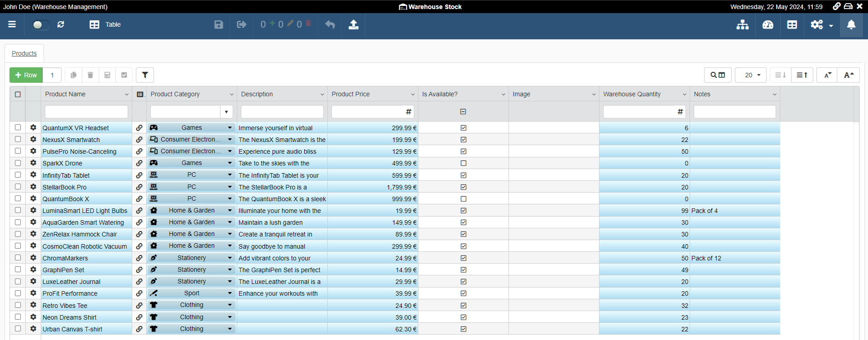This screenshot has height=340, width=868.
Task: Tick the select-all checkbox in table header
Action: [x=18, y=94]
